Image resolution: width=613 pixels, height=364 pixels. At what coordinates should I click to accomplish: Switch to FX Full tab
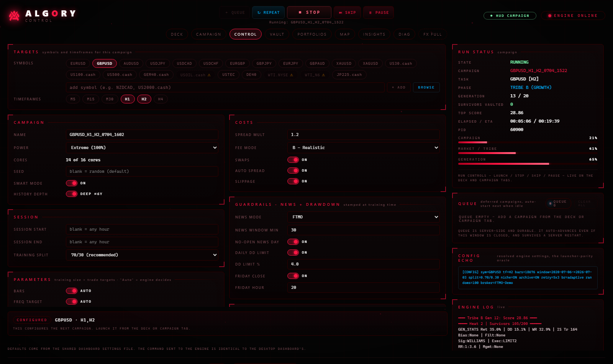click(x=433, y=34)
